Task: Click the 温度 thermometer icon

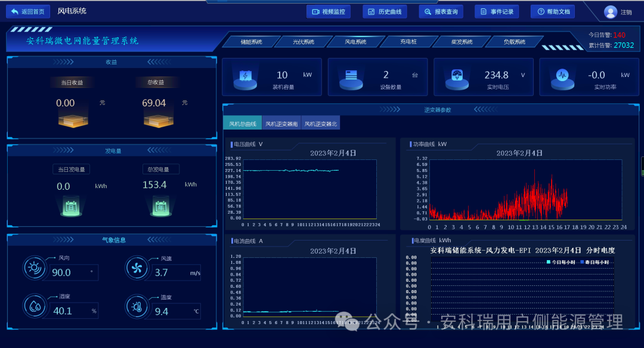Action: (x=137, y=306)
